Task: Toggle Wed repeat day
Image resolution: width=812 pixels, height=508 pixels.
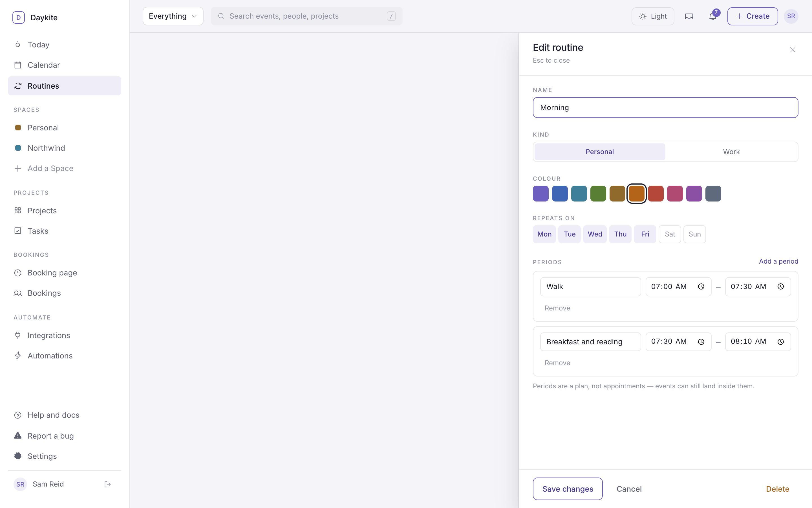Action: coord(595,234)
